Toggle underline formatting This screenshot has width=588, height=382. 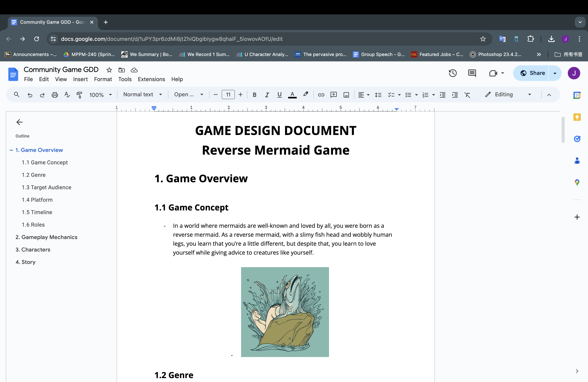(x=279, y=95)
